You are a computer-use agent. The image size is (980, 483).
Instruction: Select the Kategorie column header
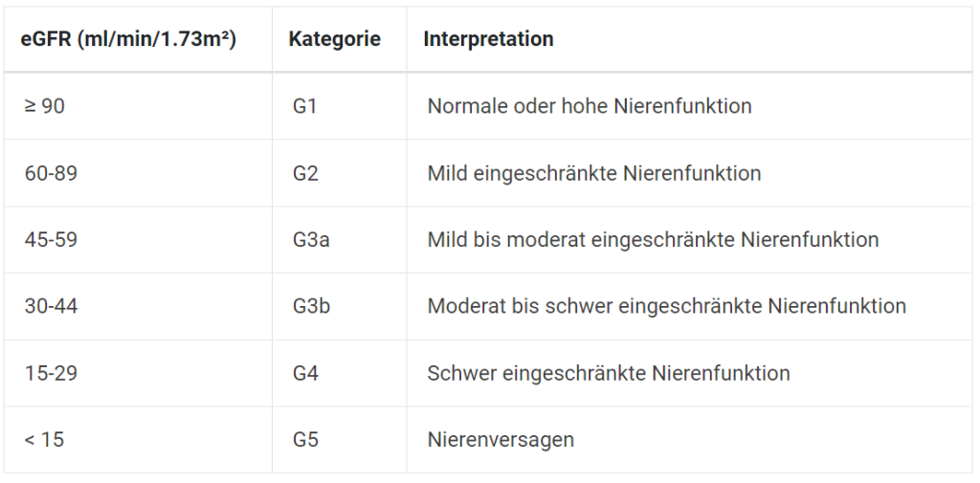[334, 39]
